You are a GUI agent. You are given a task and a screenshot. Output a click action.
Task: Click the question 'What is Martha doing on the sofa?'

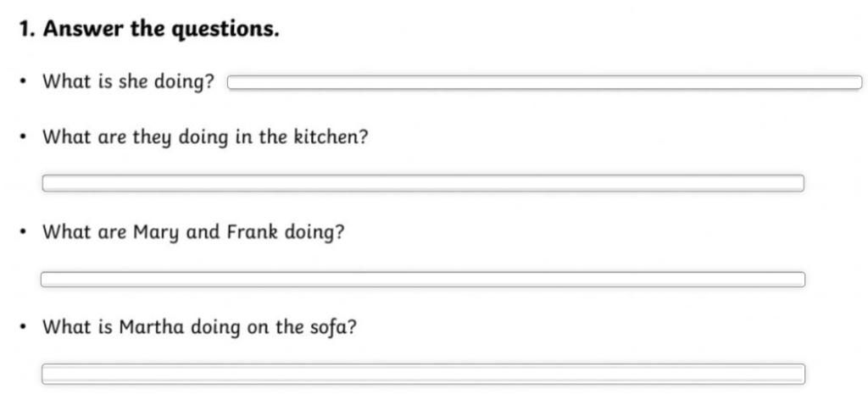pos(200,327)
